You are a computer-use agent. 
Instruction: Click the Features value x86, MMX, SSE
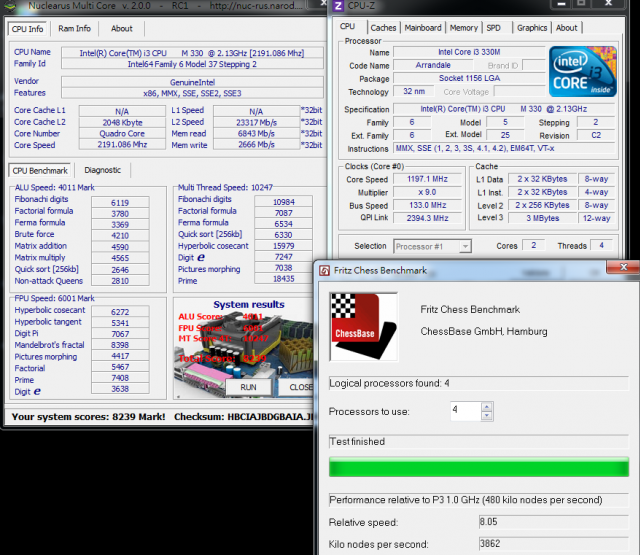tap(192, 93)
